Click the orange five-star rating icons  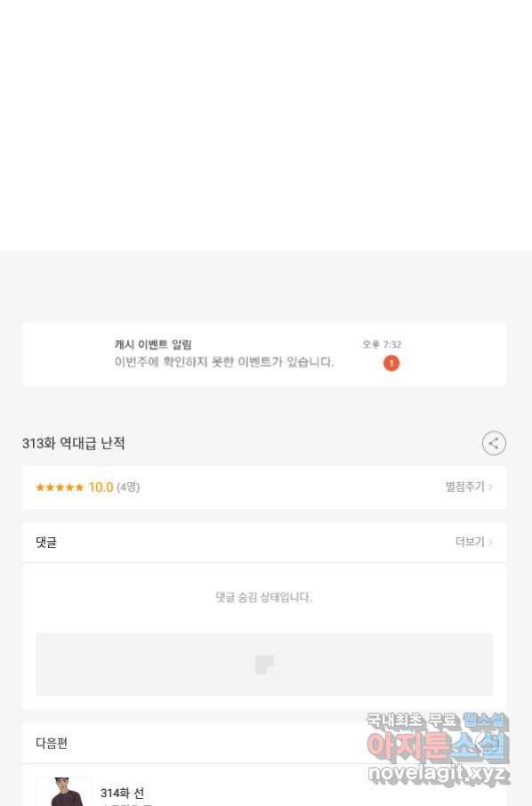pos(60,488)
